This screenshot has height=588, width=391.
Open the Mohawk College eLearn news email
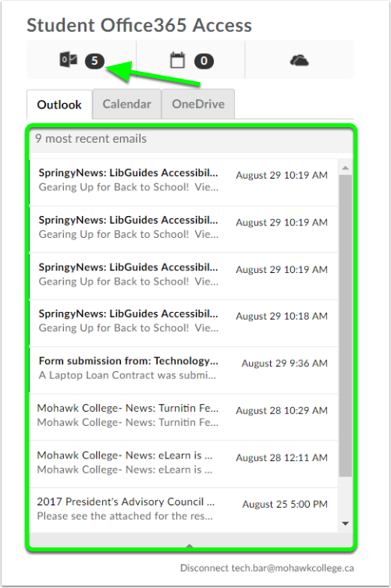pyautogui.click(x=183, y=464)
